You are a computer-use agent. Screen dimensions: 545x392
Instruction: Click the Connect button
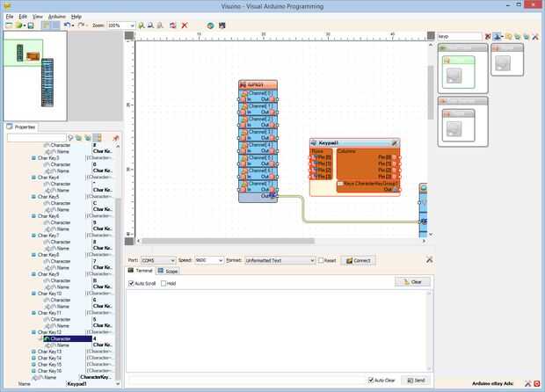(x=358, y=260)
